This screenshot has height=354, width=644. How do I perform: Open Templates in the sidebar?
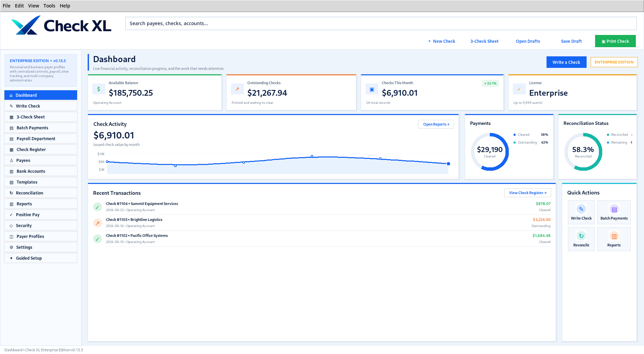[41, 182]
